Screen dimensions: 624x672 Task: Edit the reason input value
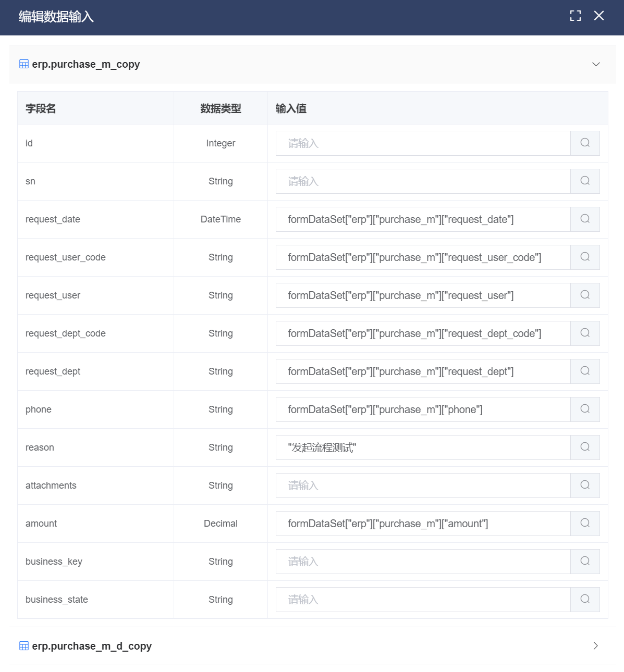[x=423, y=447]
